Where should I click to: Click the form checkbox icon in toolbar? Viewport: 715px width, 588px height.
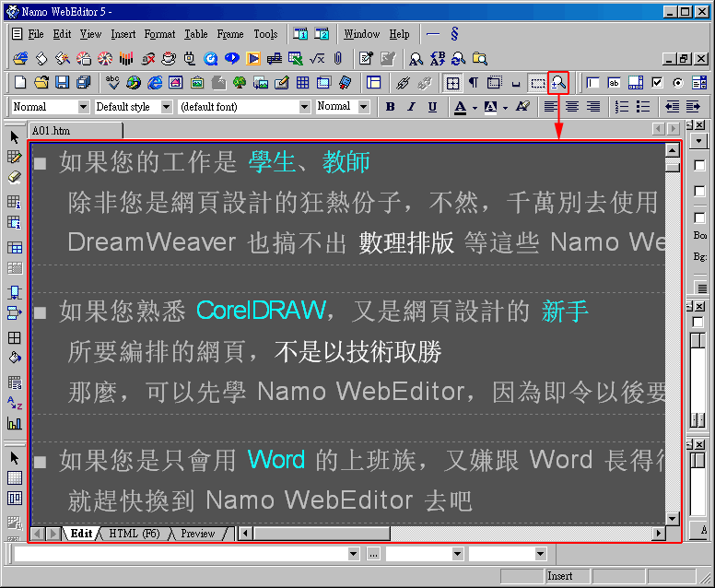click(657, 83)
